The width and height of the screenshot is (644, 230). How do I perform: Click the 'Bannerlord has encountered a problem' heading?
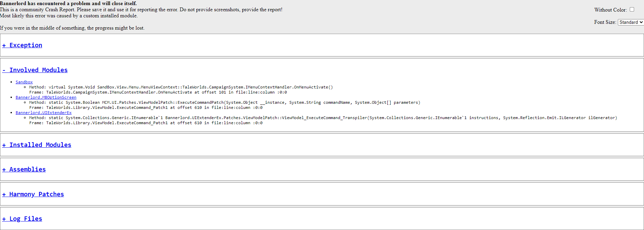tap(68, 3)
